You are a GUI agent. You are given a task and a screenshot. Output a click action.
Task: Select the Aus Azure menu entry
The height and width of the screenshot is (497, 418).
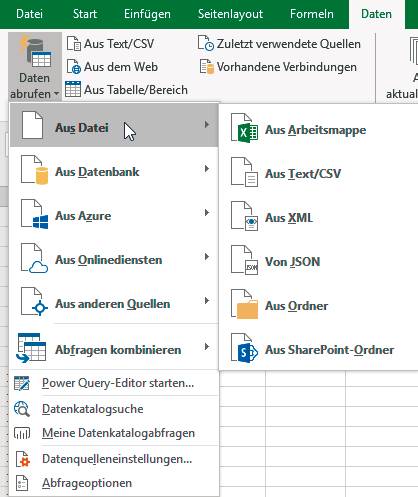click(114, 213)
